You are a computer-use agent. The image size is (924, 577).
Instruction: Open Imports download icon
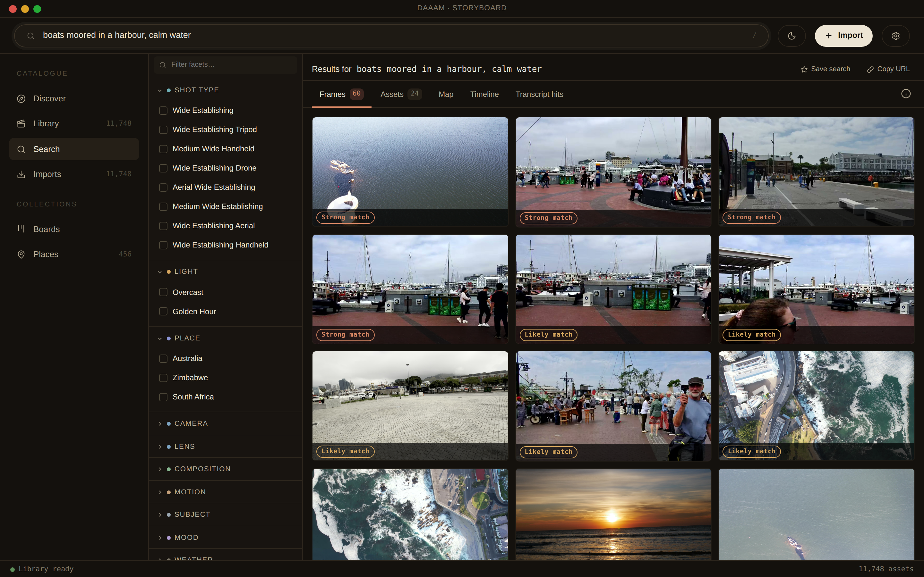(21, 174)
